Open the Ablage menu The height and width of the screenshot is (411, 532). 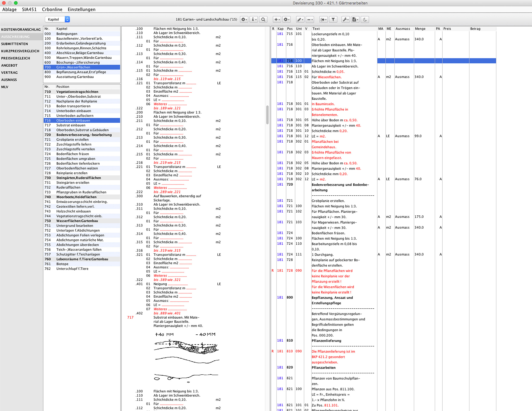[10, 10]
